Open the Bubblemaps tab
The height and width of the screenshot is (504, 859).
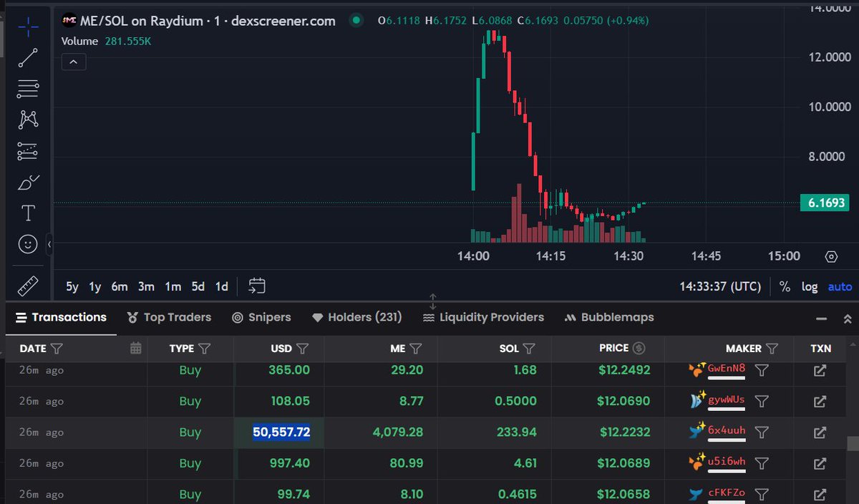pyautogui.click(x=609, y=317)
